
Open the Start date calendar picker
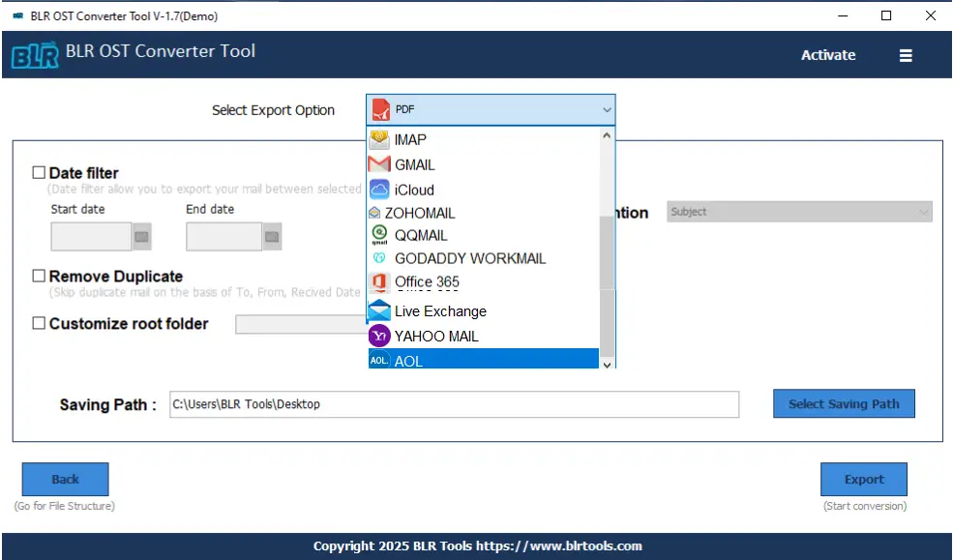click(x=142, y=236)
